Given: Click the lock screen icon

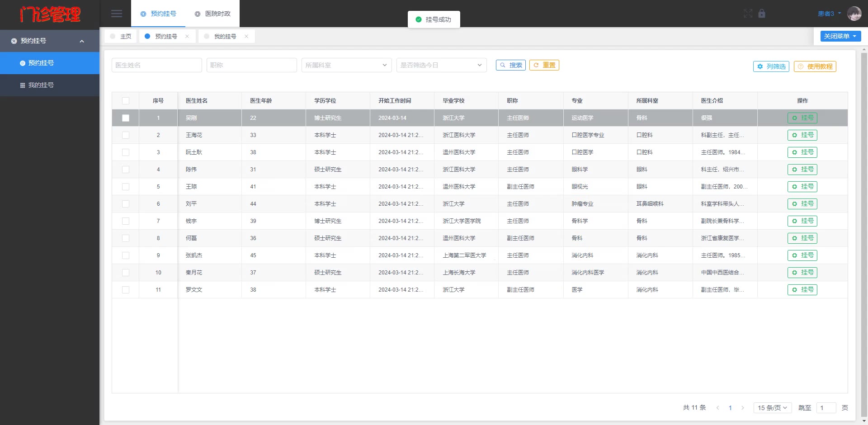Looking at the screenshot, I should click(x=762, y=14).
